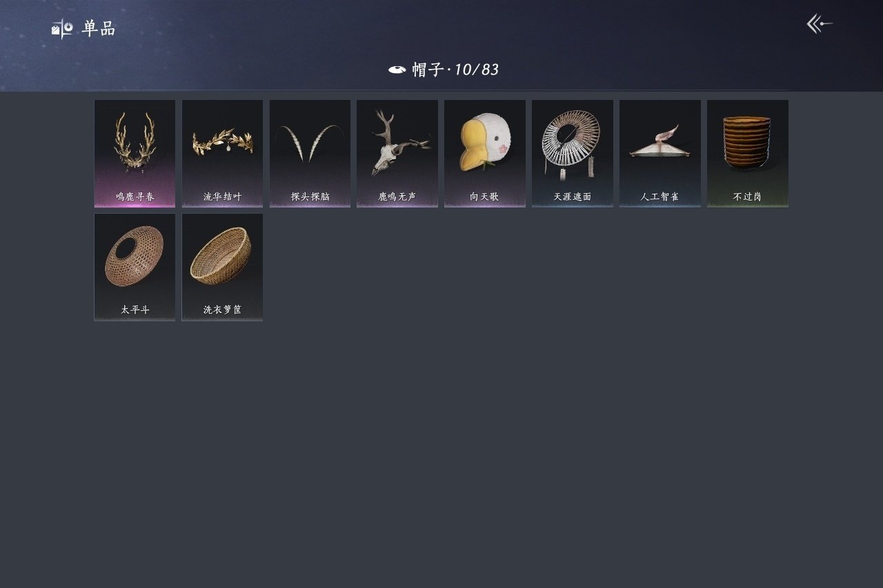Select the 天涯遮面 round woven veil hat
Viewport: 883px width, 588px height.
[573, 154]
